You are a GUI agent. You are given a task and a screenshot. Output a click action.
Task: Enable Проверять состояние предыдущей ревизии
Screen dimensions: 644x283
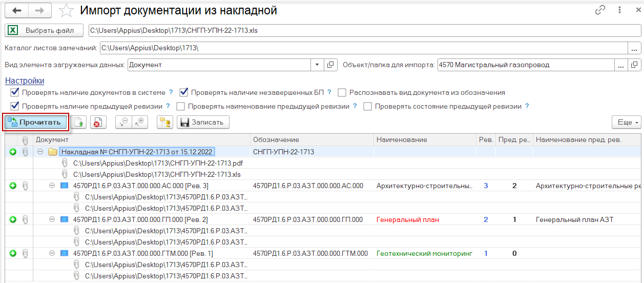pos(367,107)
